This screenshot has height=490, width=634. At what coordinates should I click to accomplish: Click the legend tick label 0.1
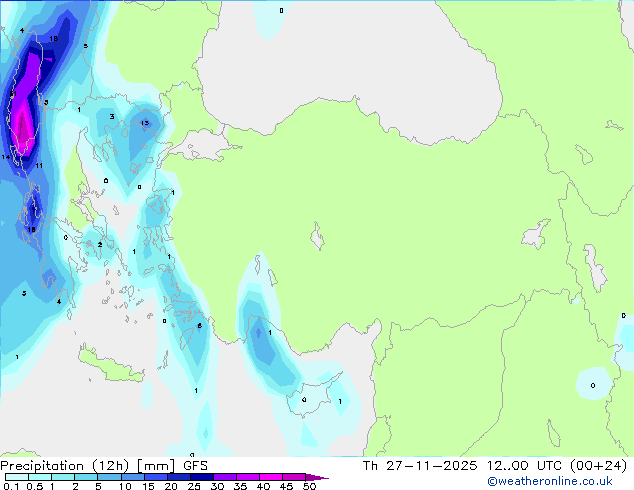click(x=11, y=486)
